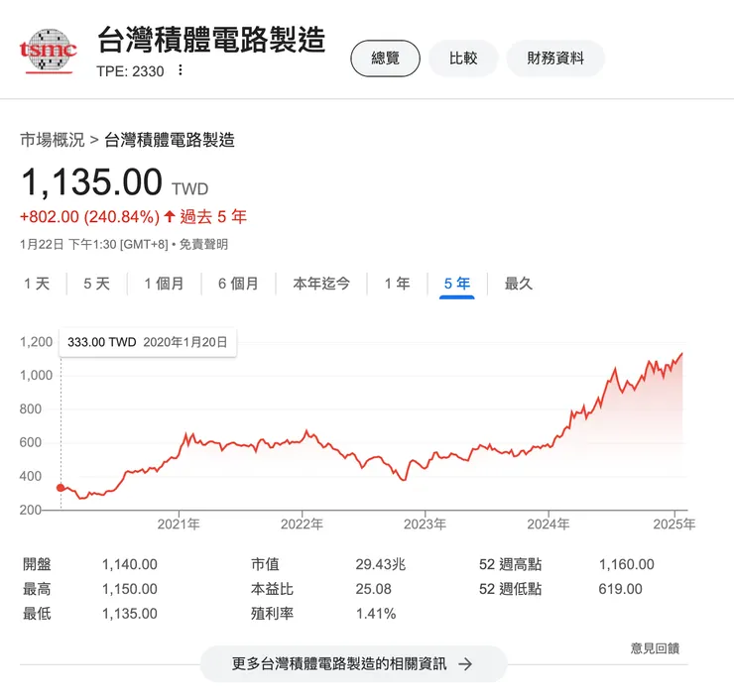This screenshot has width=734, height=700.
Task: Click the TSMC company logo
Action: [48, 51]
